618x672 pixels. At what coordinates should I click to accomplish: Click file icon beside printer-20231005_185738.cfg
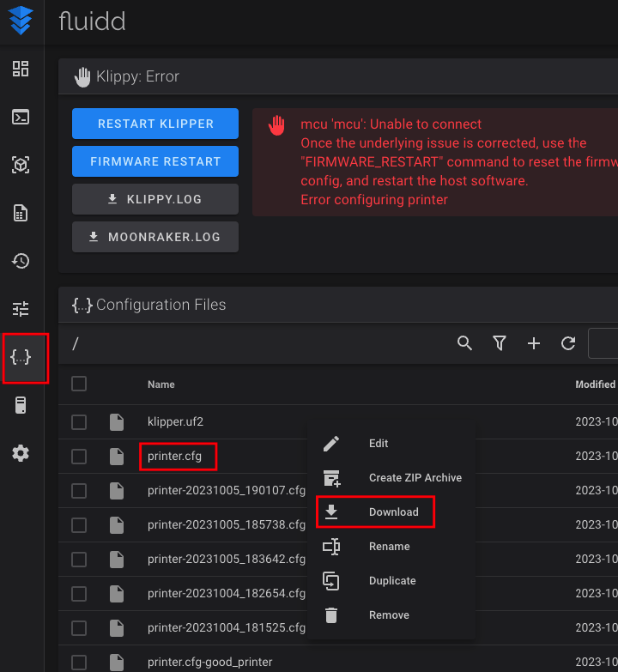(x=117, y=525)
